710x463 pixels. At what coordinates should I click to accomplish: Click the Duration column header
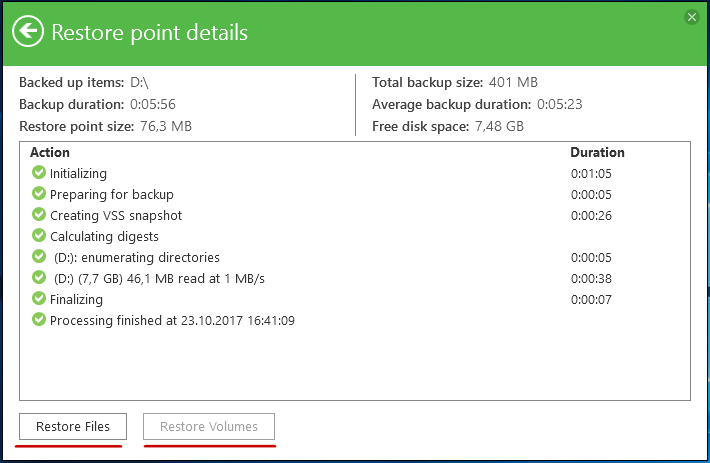click(597, 153)
